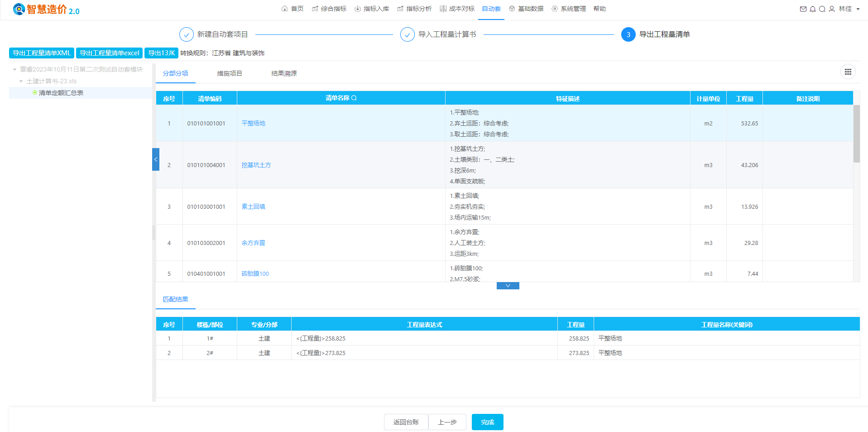Open the 素土回填 item link
This screenshot has height=432, width=868.
pos(254,206)
